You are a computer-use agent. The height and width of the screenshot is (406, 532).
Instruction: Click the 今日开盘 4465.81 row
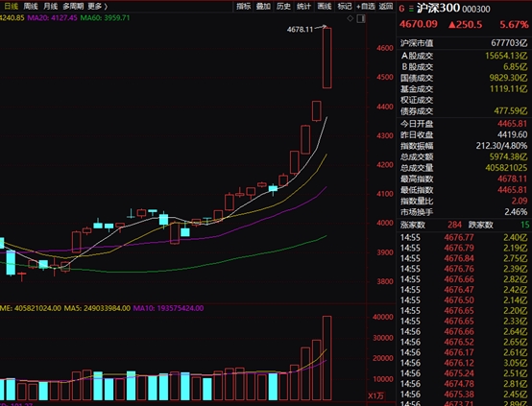[x=464, y=124]
